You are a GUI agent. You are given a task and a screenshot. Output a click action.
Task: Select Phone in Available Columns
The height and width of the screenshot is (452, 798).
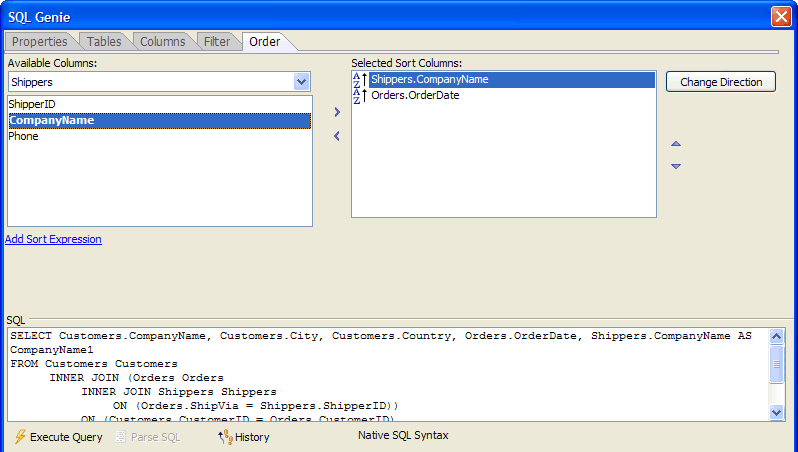tap(159, 136)
